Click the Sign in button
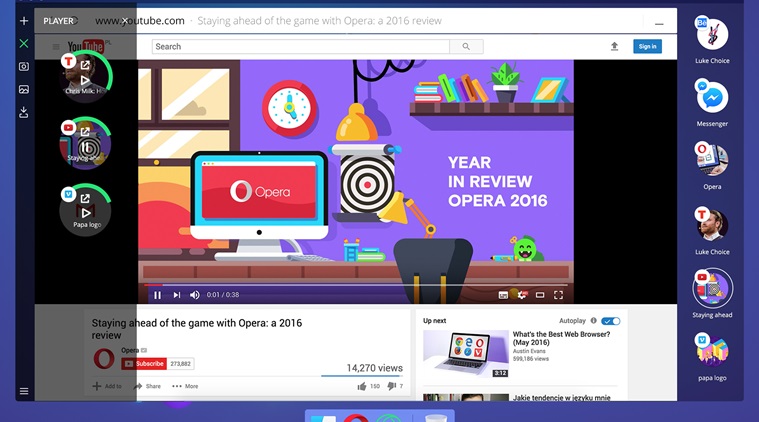Screen dimensions: 759x422 coord(647,46)
